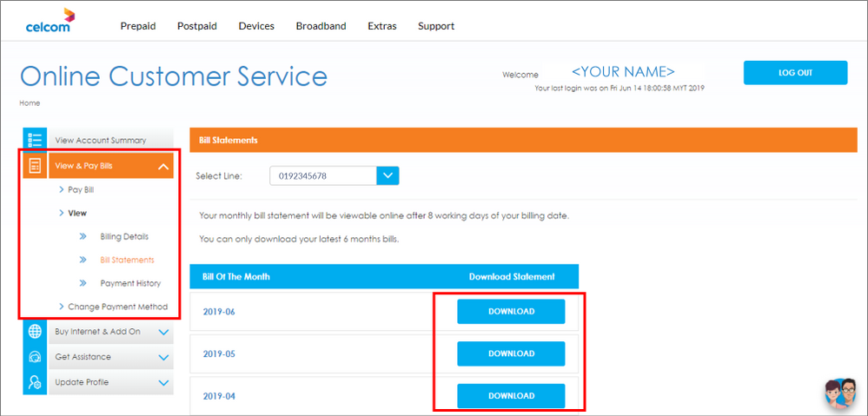The width and height of the screenshot is (868, 416).
Task: Open the 2019-06 bill month link
Action: (x=219, y=312)
